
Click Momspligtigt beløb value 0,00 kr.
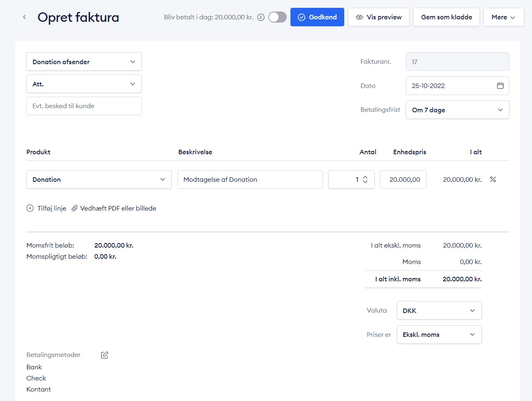[105, 257]
